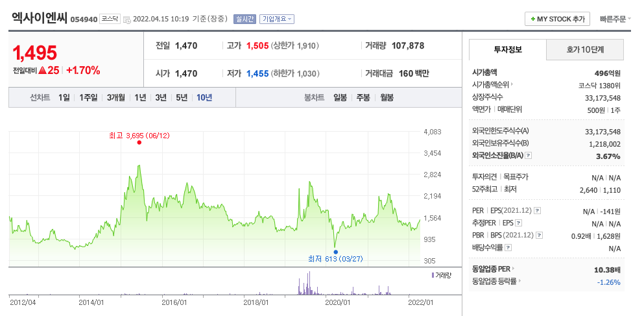This screenshot has height=316, width=644.
Task: Select the 3년 line chart period
Action: [161, 98]
